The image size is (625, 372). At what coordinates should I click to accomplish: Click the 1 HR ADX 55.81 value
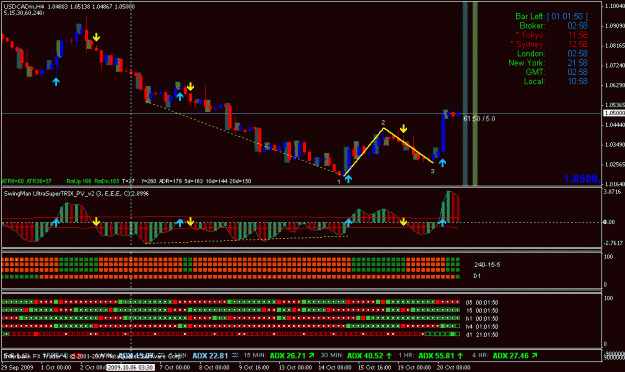click(436, 356)
